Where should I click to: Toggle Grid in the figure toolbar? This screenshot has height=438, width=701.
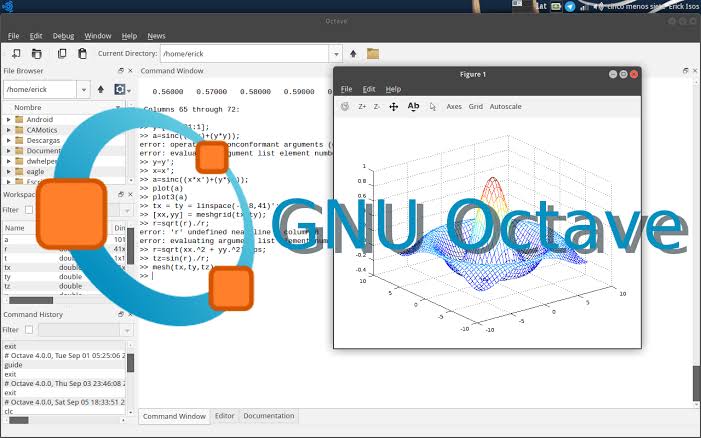pos(476,106)
